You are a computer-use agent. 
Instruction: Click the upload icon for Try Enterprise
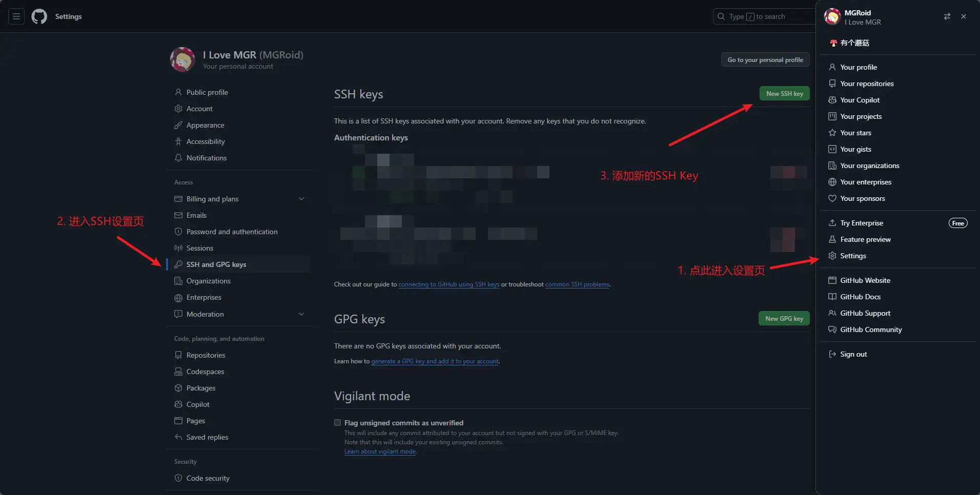click(832, 223)
